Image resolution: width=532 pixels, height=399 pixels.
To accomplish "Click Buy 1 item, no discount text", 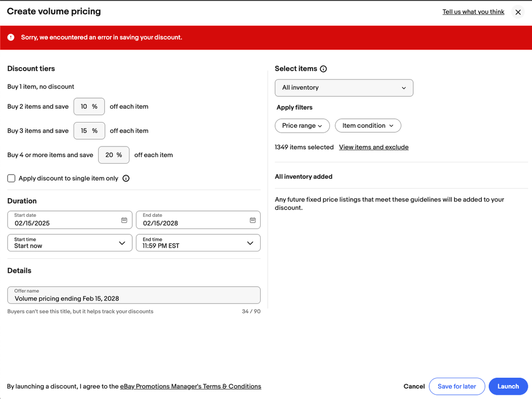I will (41, 87).
